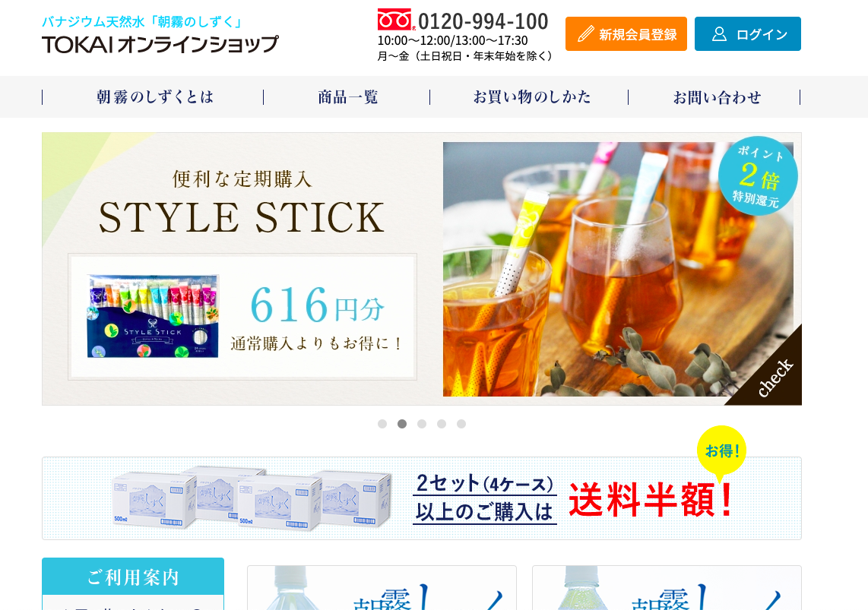Click the STYLE STICK banner heading
The image size is (868, 610).
pyautogui.click(x=242, y=217)
